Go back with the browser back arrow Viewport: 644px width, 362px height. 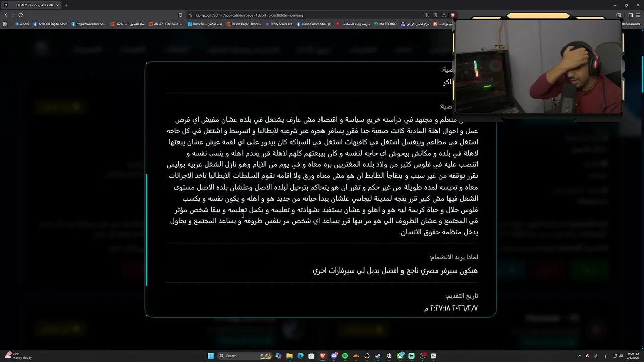6,15
